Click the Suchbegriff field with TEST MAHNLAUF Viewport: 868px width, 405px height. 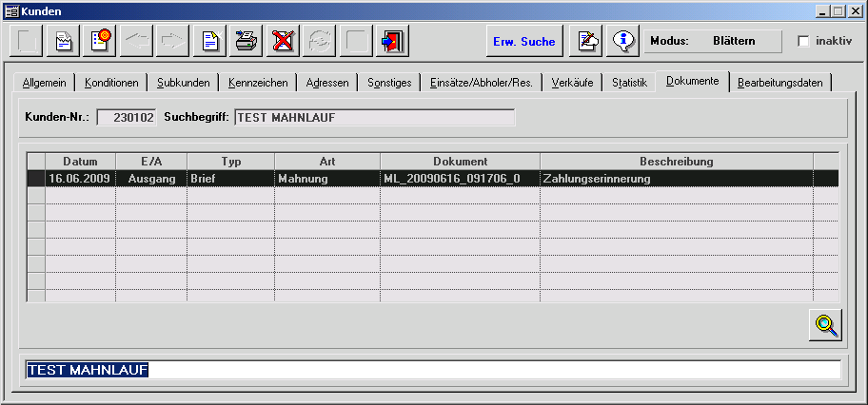point(374,117)
